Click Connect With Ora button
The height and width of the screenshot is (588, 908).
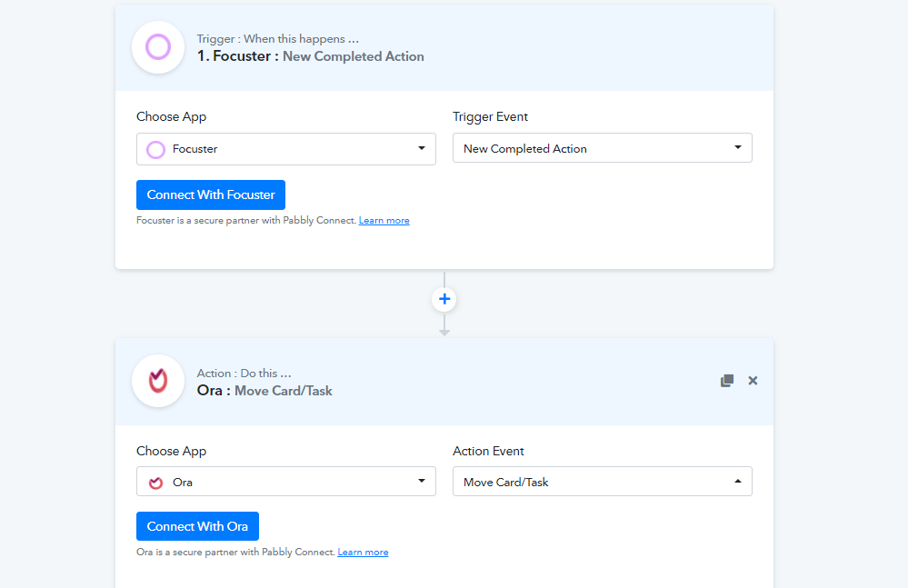197,526
